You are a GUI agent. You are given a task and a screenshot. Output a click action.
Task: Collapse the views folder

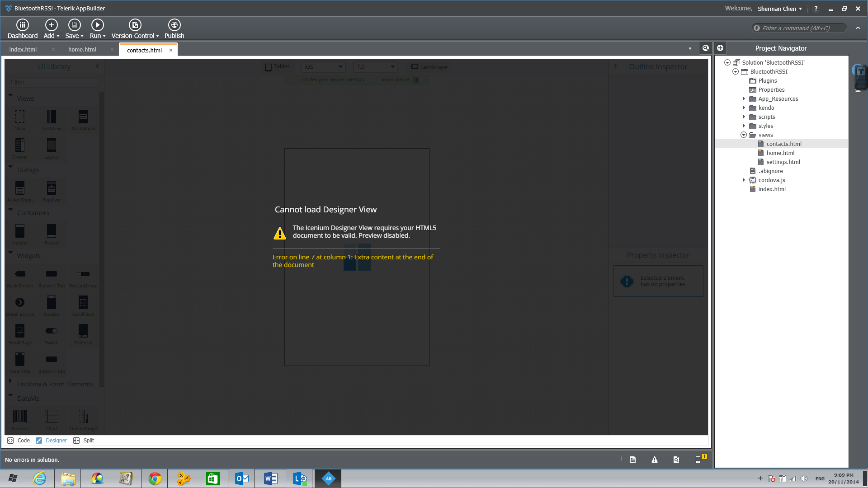tap(744, 135)
